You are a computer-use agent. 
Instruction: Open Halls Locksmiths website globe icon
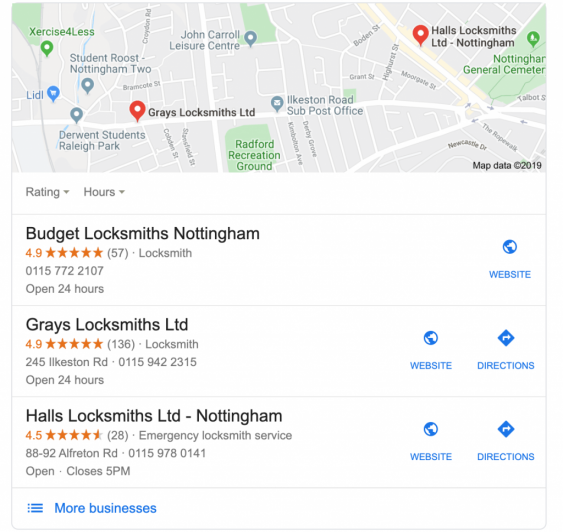tap(431, 429)
